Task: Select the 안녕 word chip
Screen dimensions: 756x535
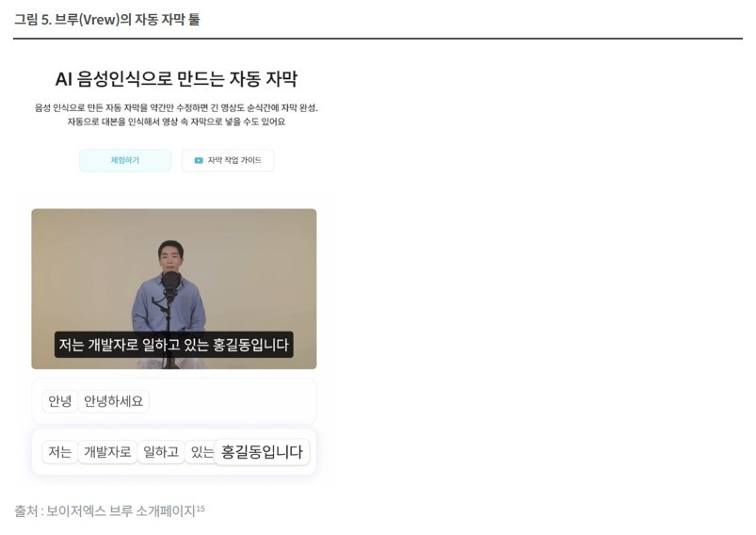Action: [60, 401]
